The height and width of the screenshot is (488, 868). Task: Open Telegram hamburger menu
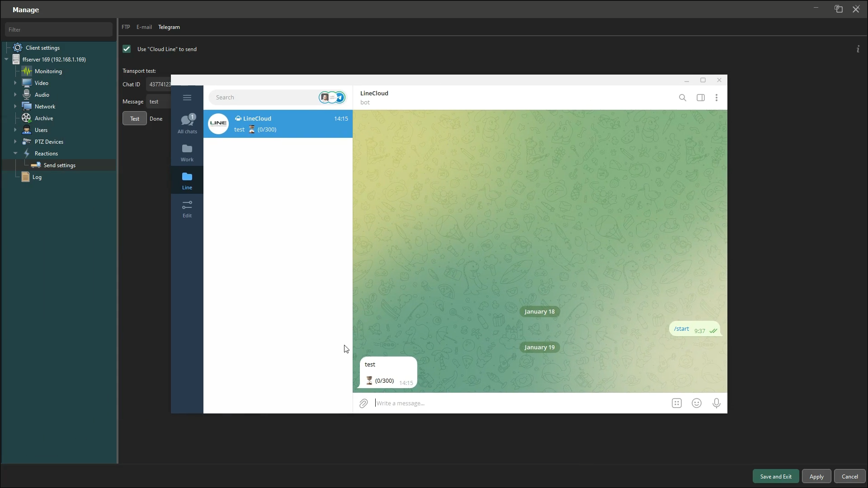[187, 98]
